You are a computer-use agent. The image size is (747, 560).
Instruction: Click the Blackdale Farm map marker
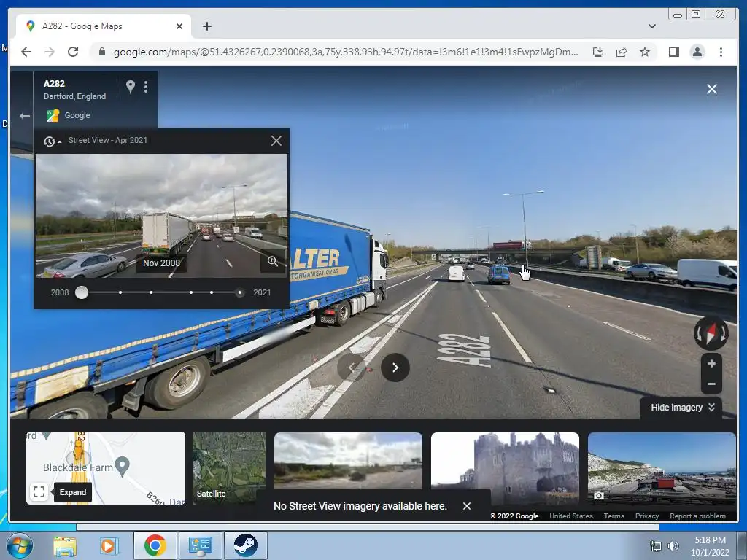(x=123, y=466)
